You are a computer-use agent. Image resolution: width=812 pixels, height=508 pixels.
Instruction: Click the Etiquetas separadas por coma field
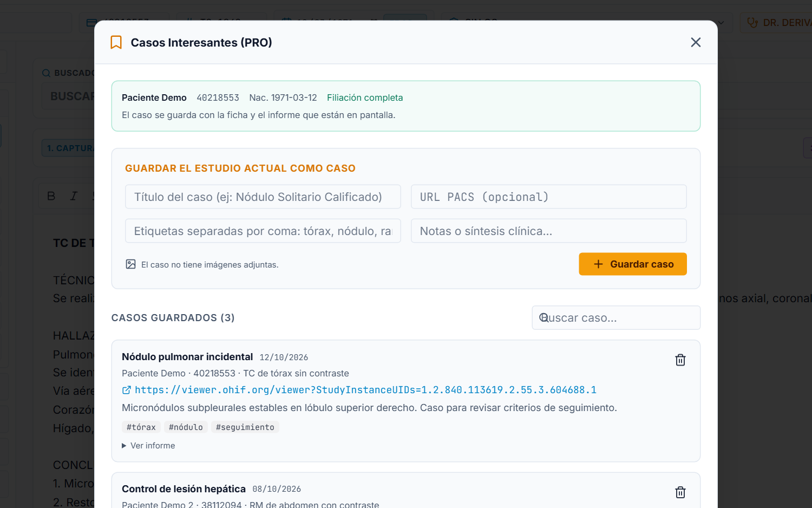pos(263,231)
